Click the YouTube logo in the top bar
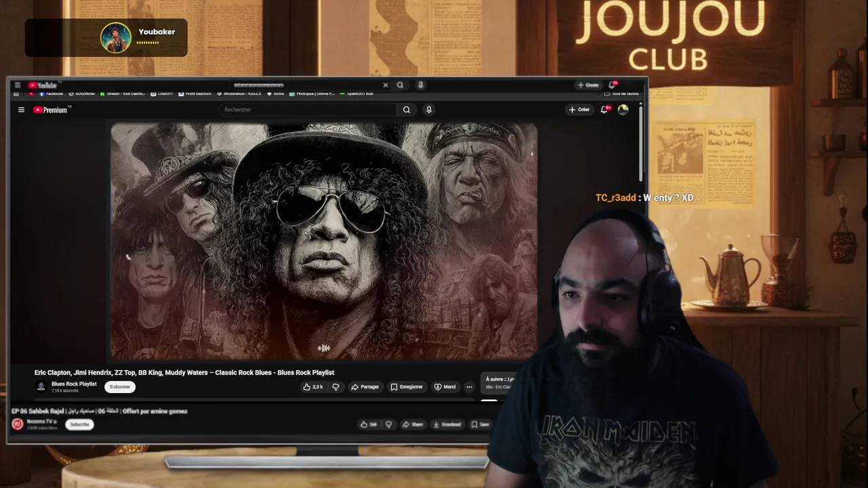The height and width of the screenshot is (488, 868). [43, 85]
